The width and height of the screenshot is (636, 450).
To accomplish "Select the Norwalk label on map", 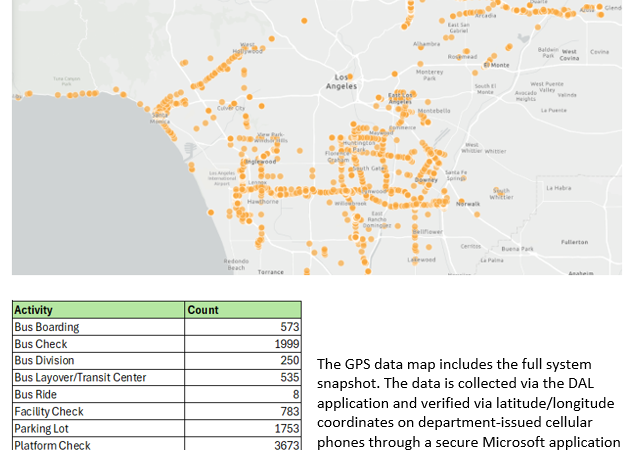I will (468, 203).
